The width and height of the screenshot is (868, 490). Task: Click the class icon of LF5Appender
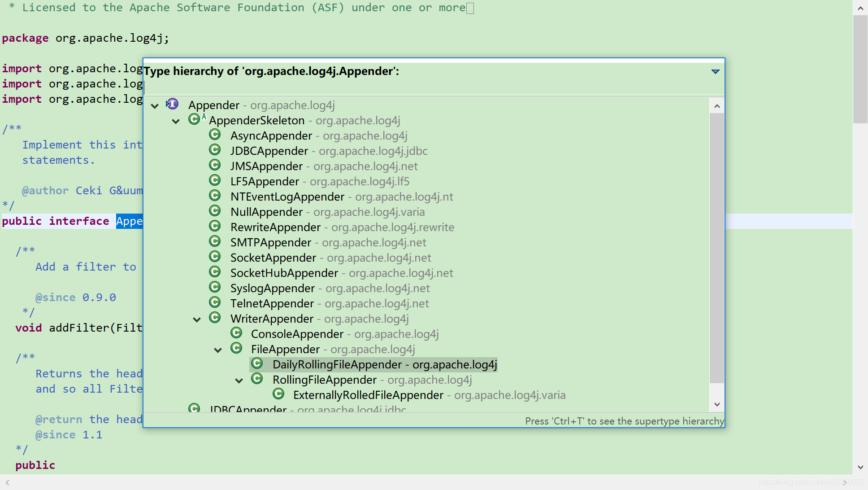(215, 180)
